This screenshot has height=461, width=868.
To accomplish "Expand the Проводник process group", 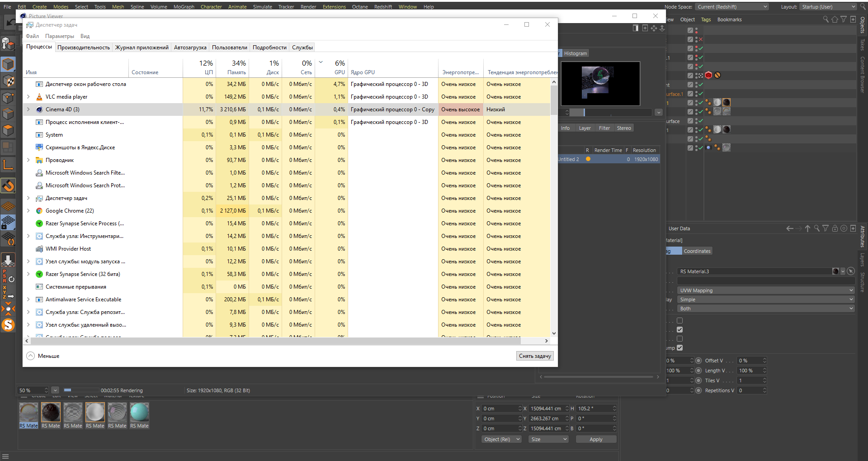I will pos(28,160).
